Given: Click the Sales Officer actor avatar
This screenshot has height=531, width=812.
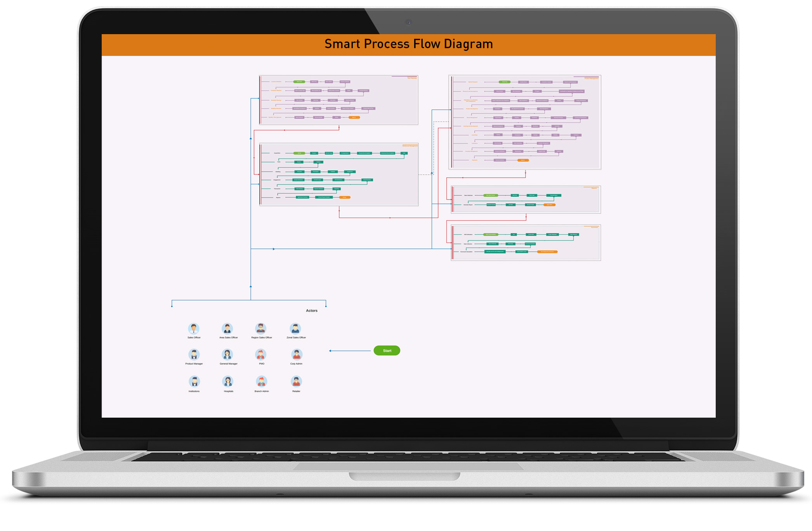Looking at the screenshot, I should [194, 329].
